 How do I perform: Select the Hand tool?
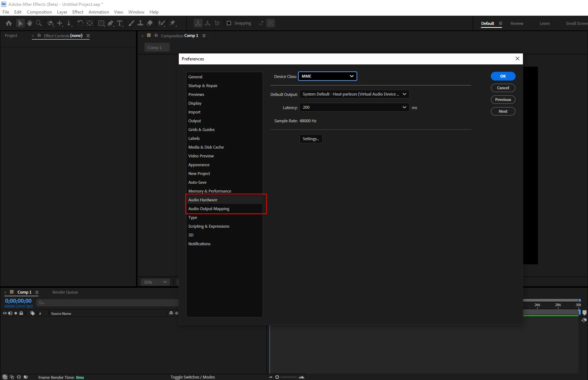tap(29, 23)
